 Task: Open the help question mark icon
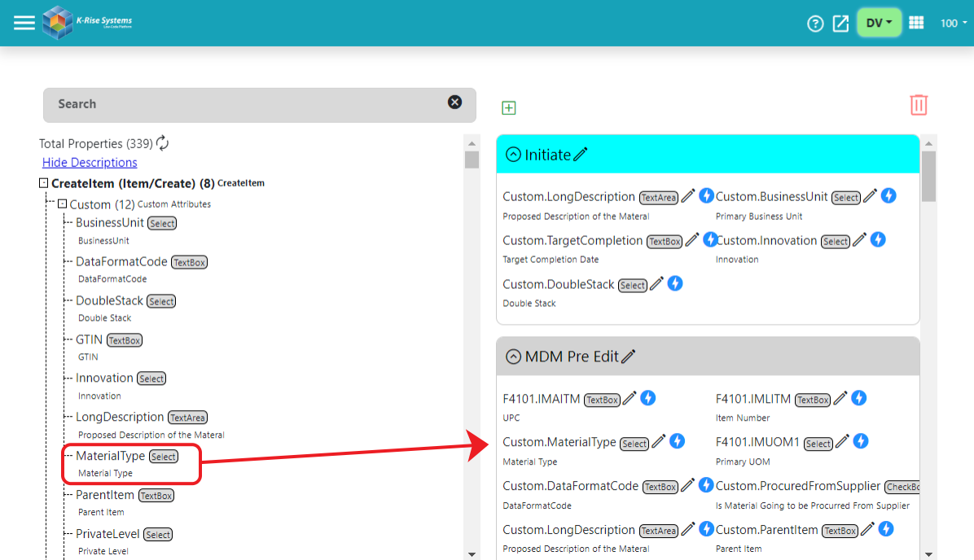coord(815,24)
